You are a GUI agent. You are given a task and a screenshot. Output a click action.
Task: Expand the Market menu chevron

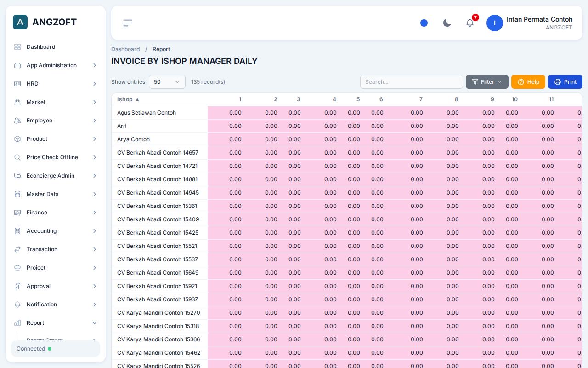tap(95, 102)
